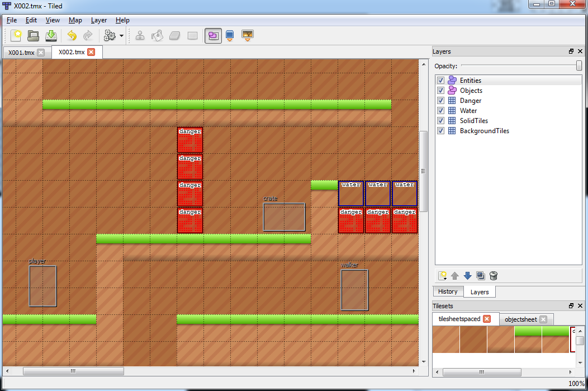Image resolution: width=588 pixels, height=391 pixels.
Task: Select the Entities layer row
Action: pos(509,81)
